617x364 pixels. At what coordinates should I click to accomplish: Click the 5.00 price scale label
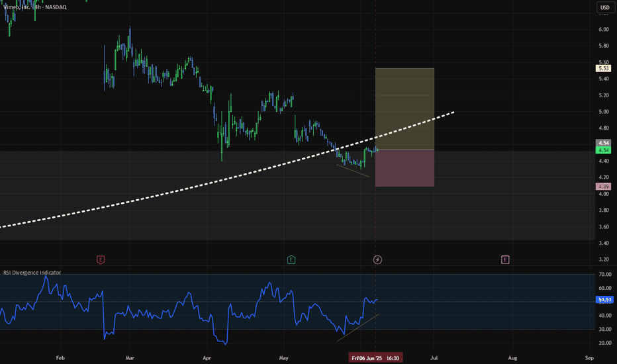point(604,112)
